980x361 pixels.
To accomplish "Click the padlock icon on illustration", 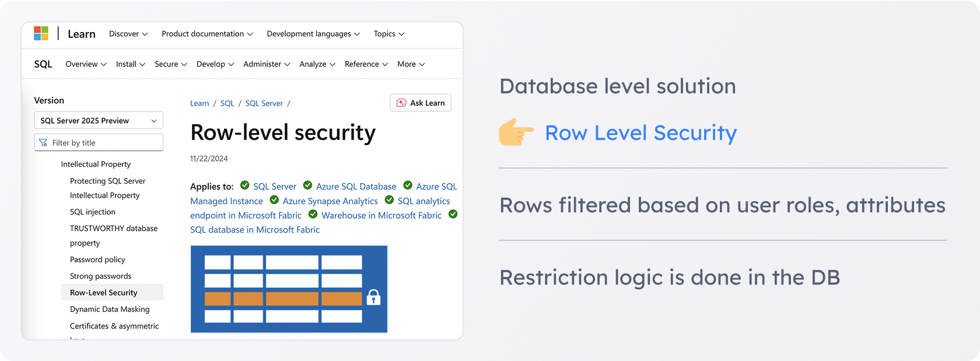I will pos(373,297).
